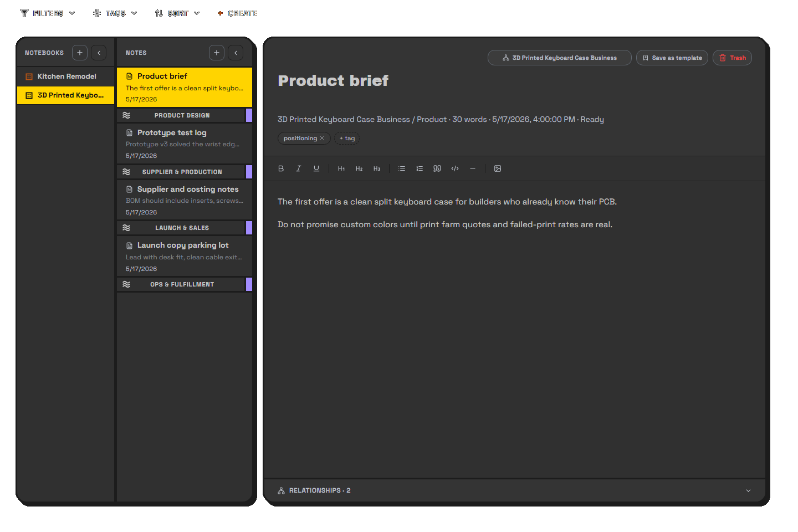Expand the Relationships section
The image size is (798, 532).
click(x=514, y=490)
